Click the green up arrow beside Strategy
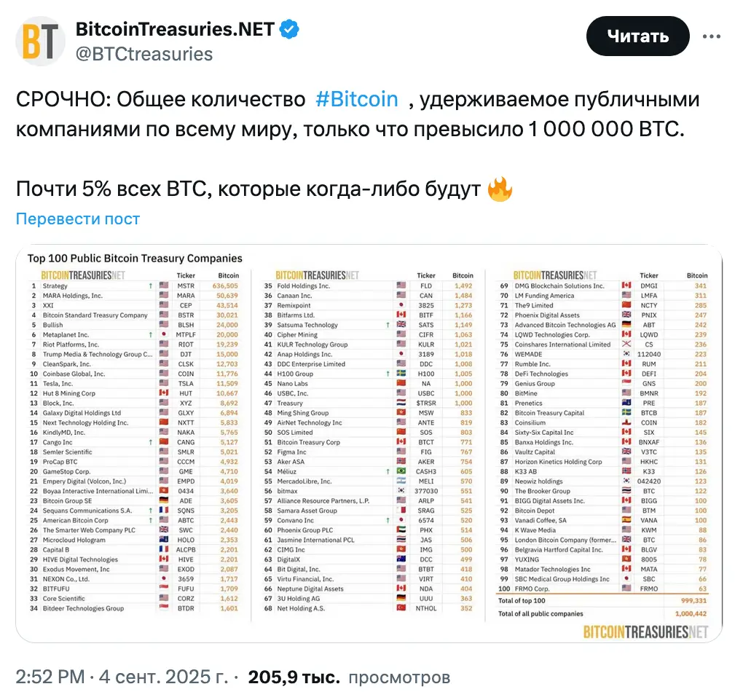Image resolution: width=735 pixels, height=700 pixels. (149, 286)
